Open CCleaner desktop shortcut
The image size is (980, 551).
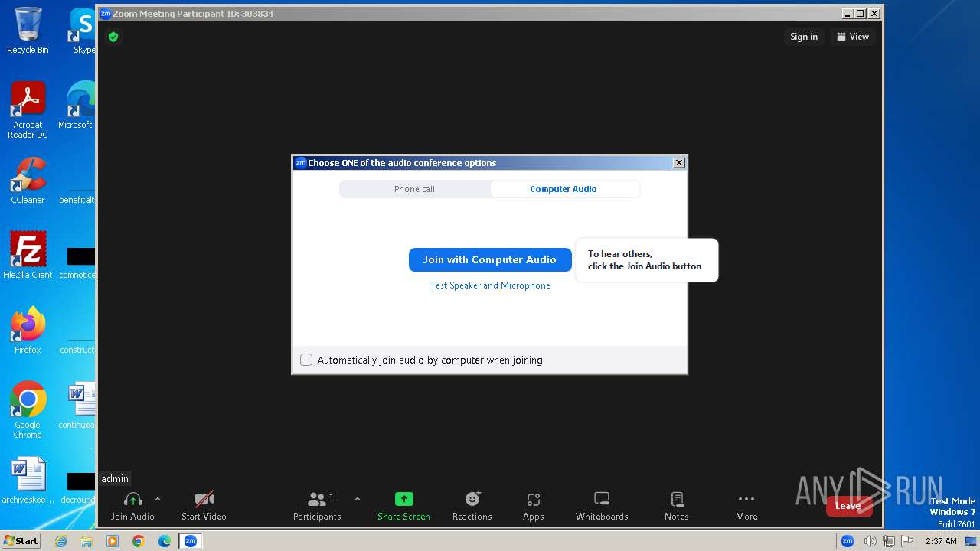[28, 181]
